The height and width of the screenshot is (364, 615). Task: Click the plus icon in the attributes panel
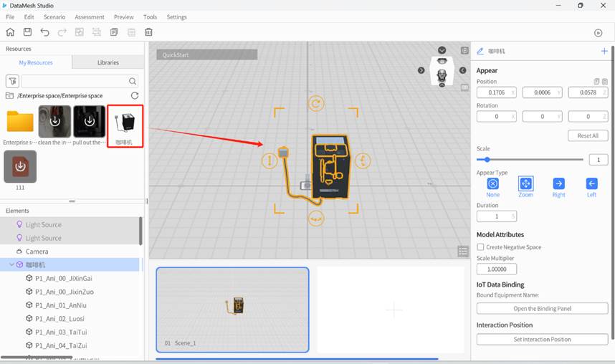(x=604, y=52)
